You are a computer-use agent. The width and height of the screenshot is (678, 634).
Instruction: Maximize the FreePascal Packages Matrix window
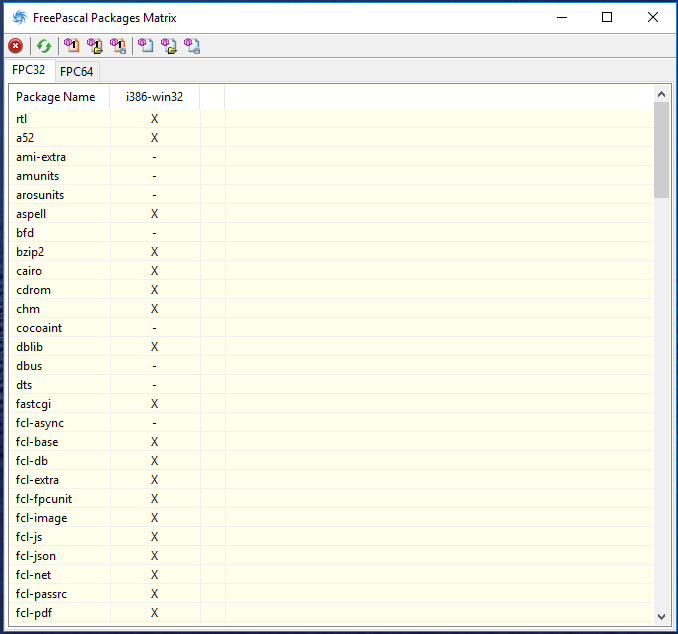point(607,17)
